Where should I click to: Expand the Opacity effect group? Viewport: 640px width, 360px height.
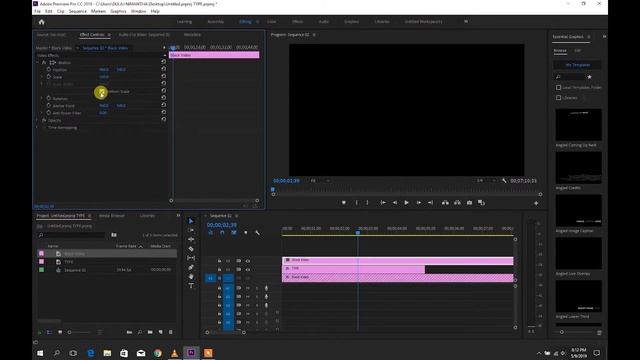pos(38,120)
